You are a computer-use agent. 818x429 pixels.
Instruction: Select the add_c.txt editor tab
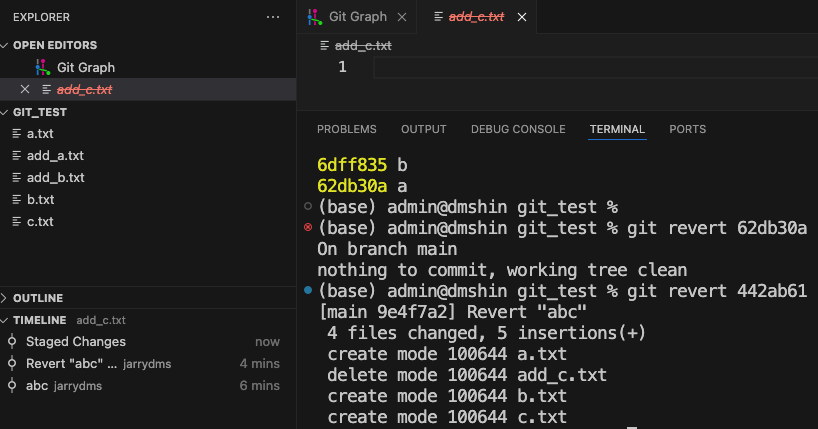(x=476, y=17)
